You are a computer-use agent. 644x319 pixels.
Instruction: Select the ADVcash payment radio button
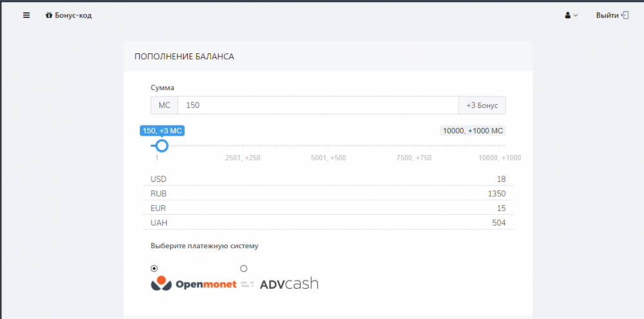pyautogui.click(x=243, y=268)
